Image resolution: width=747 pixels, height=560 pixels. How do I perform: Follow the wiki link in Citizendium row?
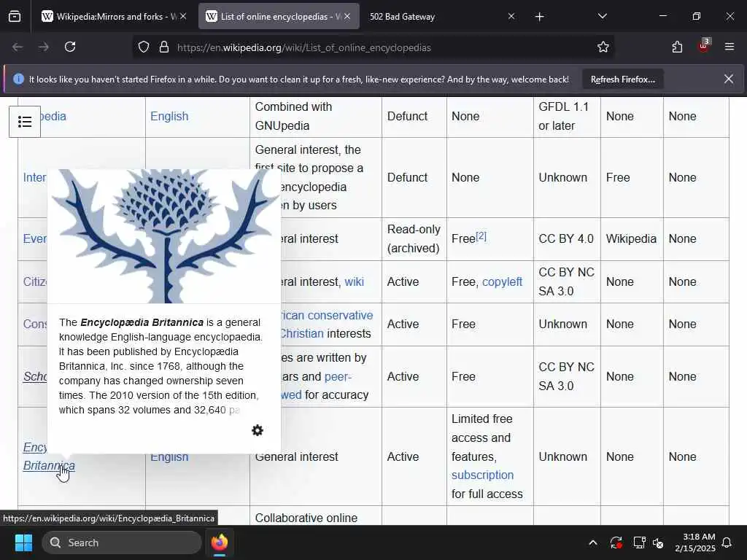coord(354,282)
